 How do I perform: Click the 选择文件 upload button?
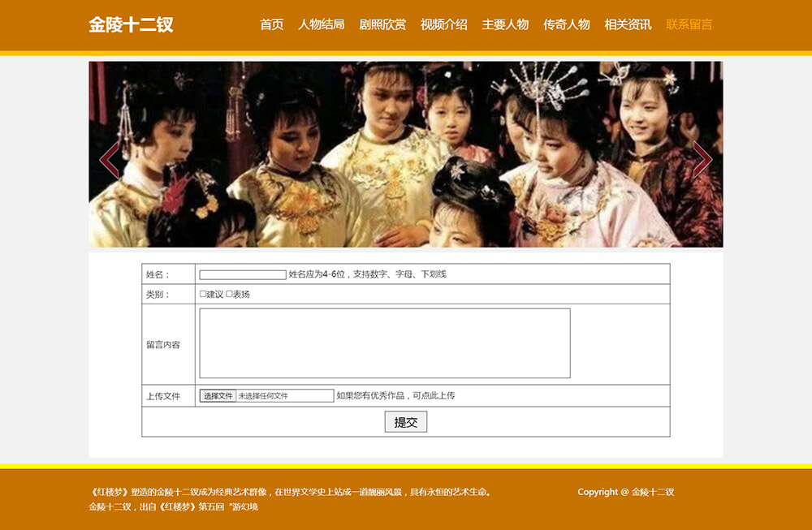pos(218,396)
